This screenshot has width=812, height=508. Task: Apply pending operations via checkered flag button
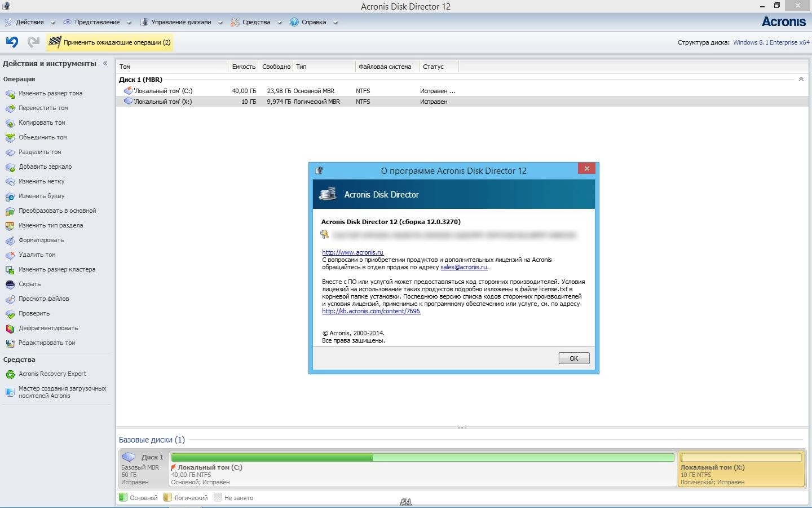coord(109,42)
